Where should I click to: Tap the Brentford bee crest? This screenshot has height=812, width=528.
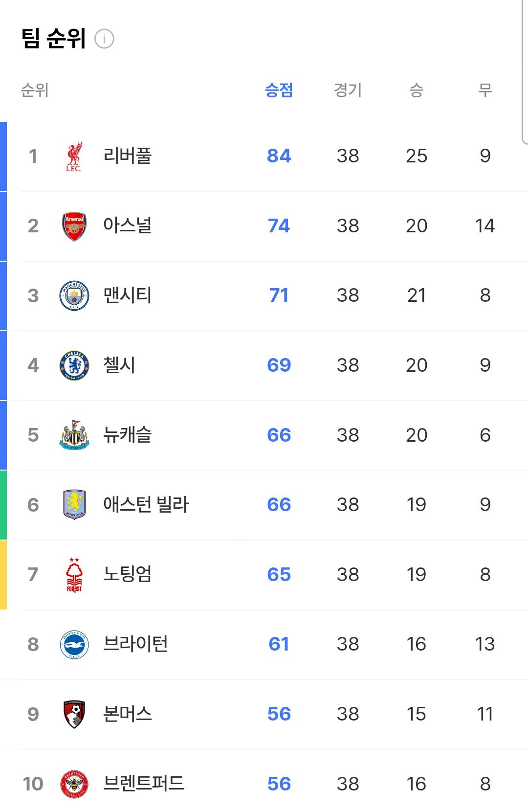tap(74, 784)
